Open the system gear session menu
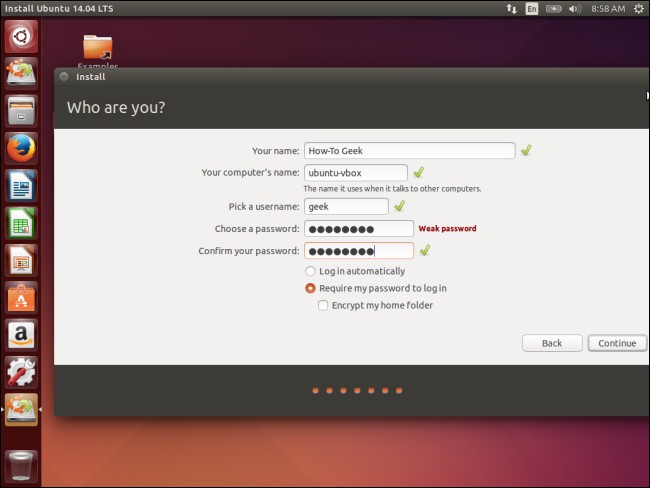The width and height of the screenshot is (650, 488). pos(639,9)
